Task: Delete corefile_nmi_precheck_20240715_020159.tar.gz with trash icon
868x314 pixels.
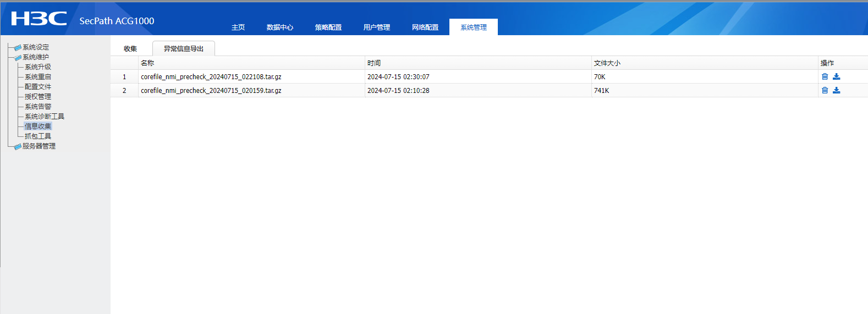Action: [825, 90]
